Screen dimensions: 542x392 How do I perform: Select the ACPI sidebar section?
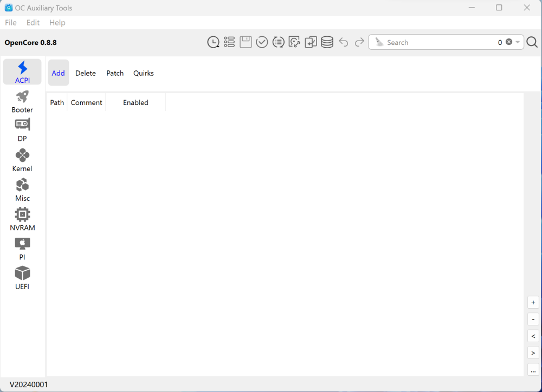pos(22,72)
